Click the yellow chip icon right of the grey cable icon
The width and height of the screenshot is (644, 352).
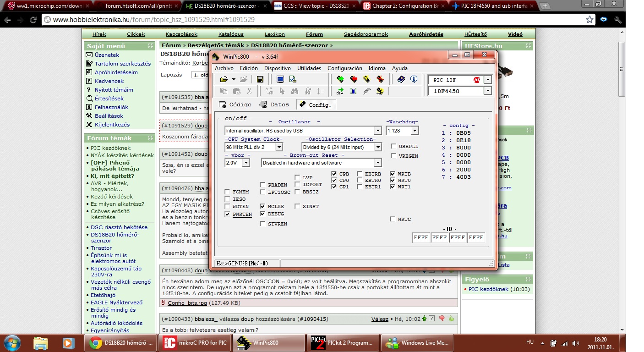pyautogui.click(x=380, y=91)
